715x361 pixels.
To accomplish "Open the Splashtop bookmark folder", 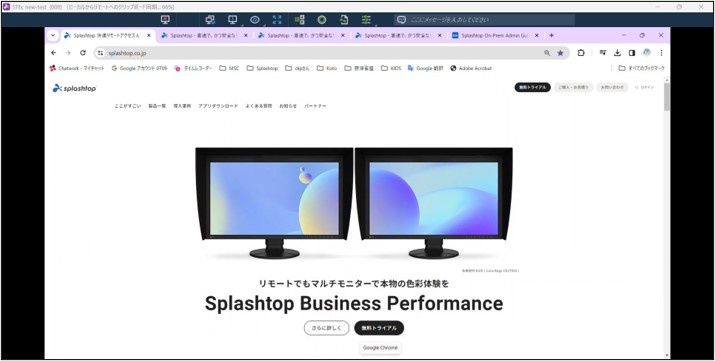I will click(262, 68).
